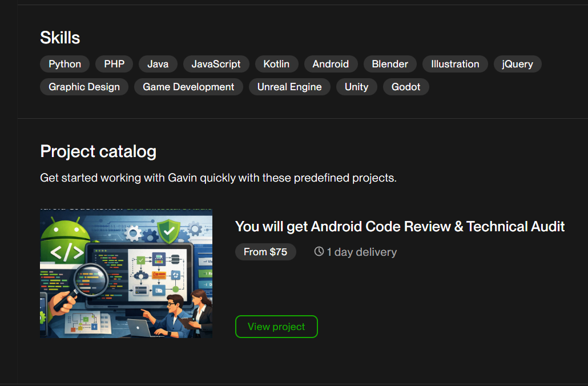Click the Java skill tag
The width and height of the screenshot is (588, 386).
pyautogui.click(x=158, y=64)
